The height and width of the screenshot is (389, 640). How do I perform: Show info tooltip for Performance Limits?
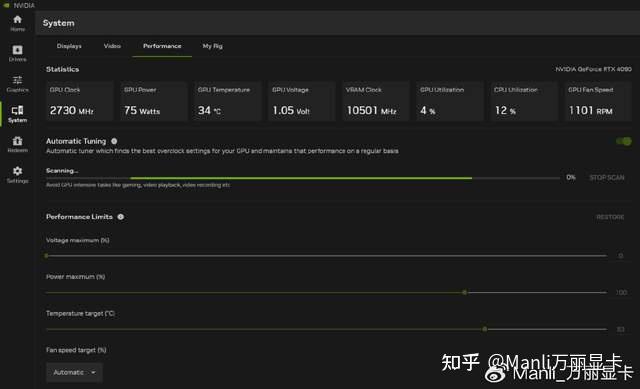tap(121, 217)
